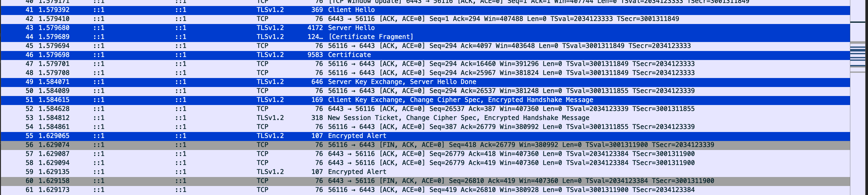Select TCP ACK packet 42
868x195 pixels.
425,19
